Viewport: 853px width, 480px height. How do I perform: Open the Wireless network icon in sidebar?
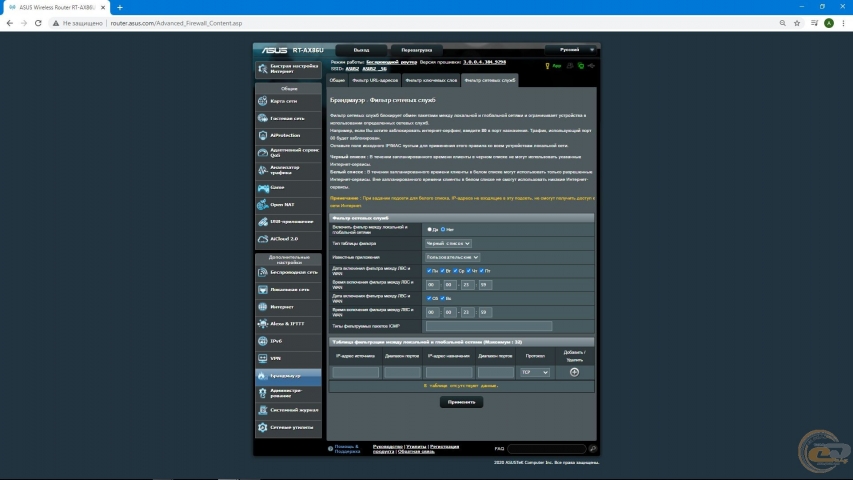tap(263, 272)
